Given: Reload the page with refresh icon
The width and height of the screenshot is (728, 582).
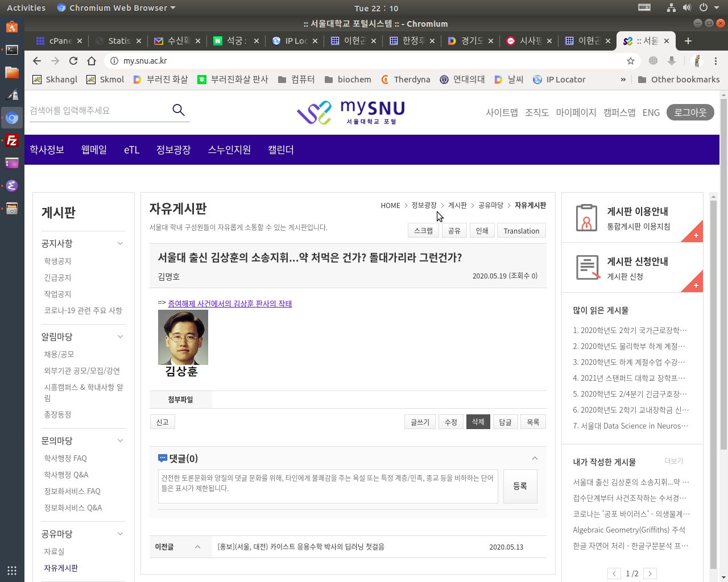Looking at the screenshot, I should [73, 61].
